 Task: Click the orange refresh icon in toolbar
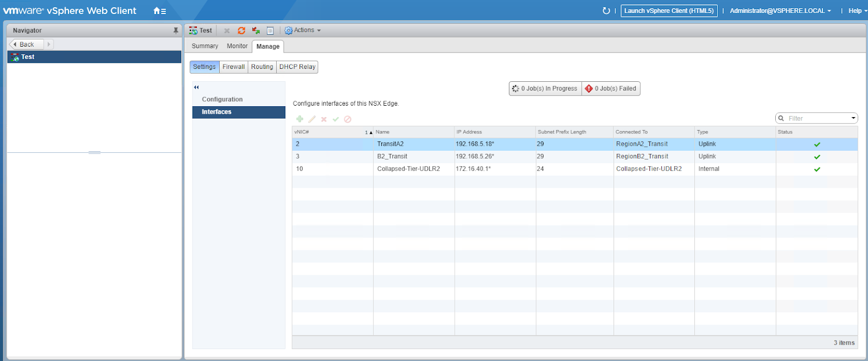point(241,31)
